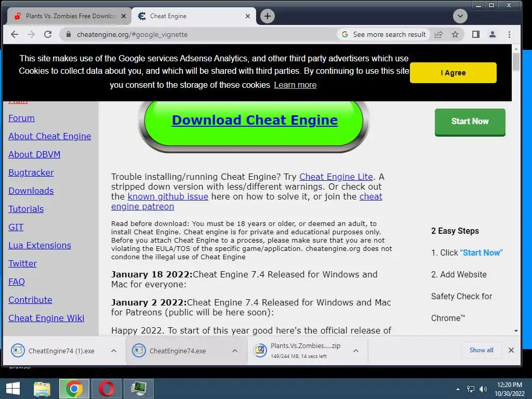Open the Downloads sidebar link
Screen dimensions: 532x399
coord(31,191)
